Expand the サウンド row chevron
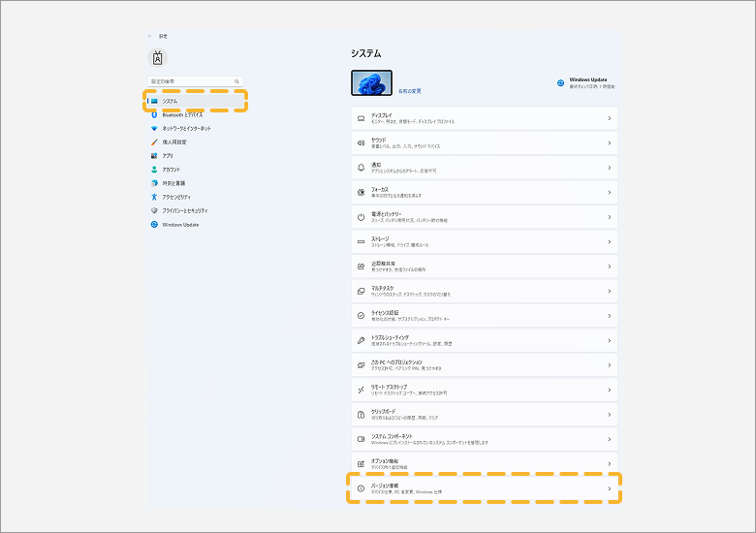Viewport: 756px width, 533px height. click(610, 143)
